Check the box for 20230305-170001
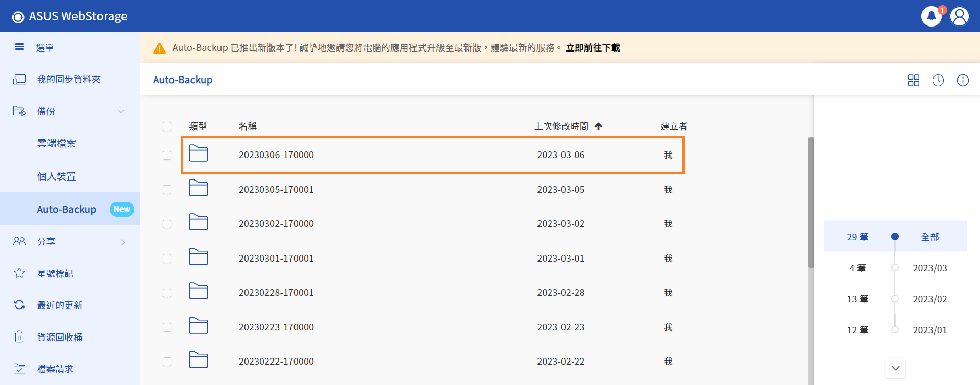980x385 pixels. tap(167, 190)
